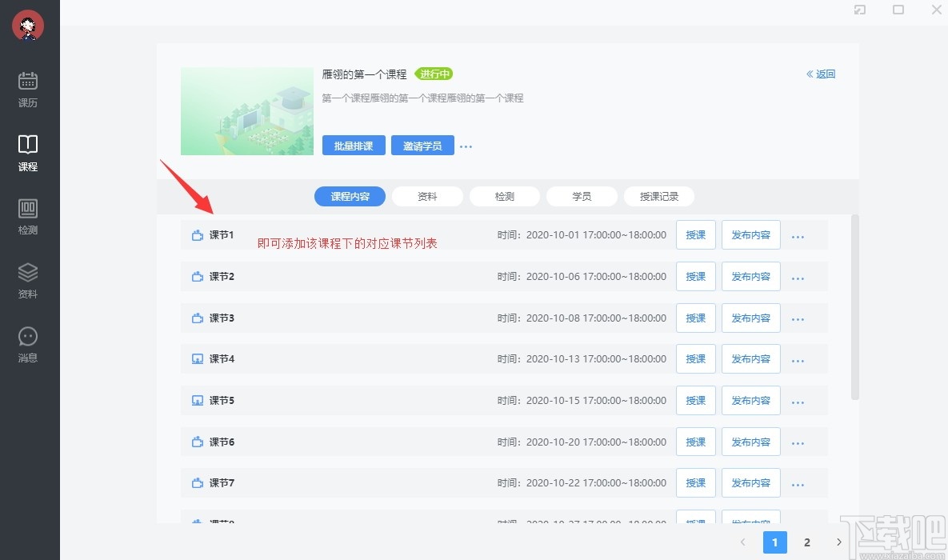Click the camera icon beside 课节1
948x560 pixels.
(198, 234)
